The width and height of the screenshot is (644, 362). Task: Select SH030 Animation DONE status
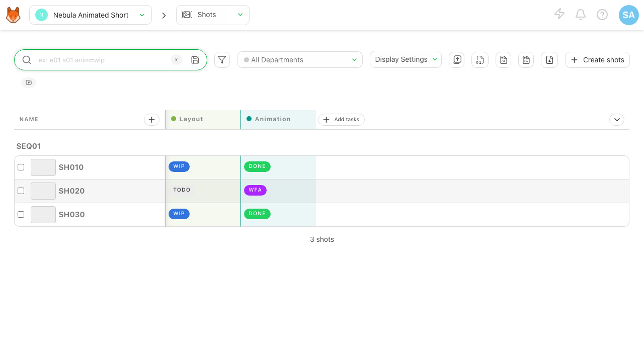257,214
